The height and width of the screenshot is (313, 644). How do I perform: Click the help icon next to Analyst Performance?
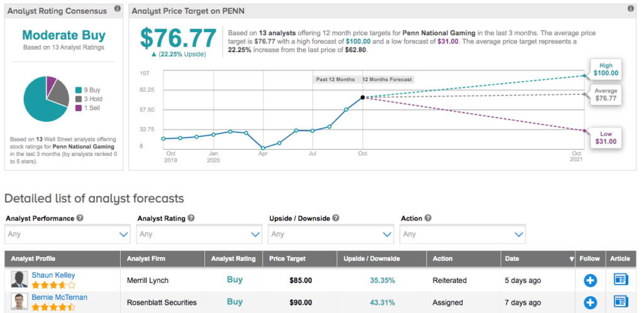79,218
